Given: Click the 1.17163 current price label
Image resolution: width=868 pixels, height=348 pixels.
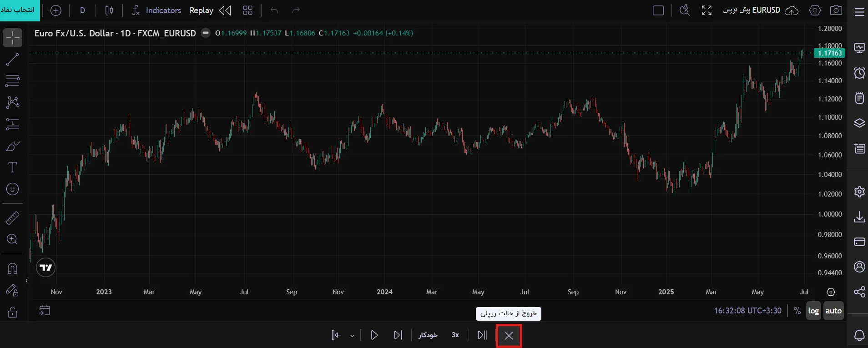Looking at the screenshot, I should (830, 53).
